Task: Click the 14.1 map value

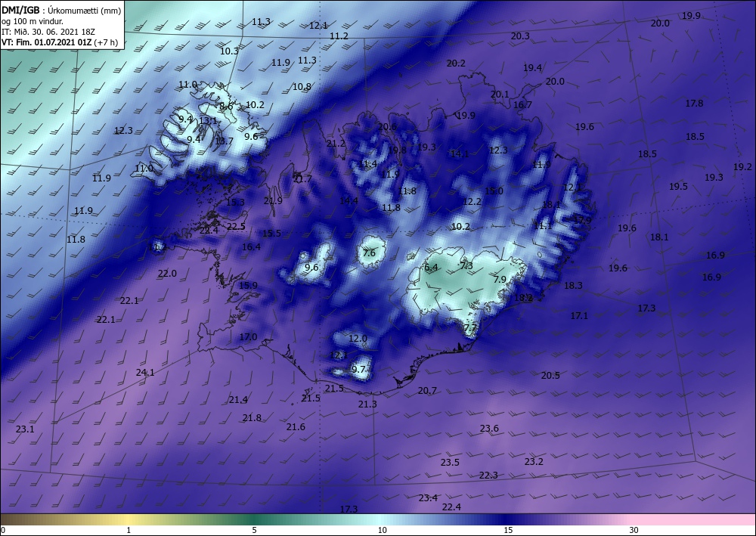Action: [x=460, y=153]
